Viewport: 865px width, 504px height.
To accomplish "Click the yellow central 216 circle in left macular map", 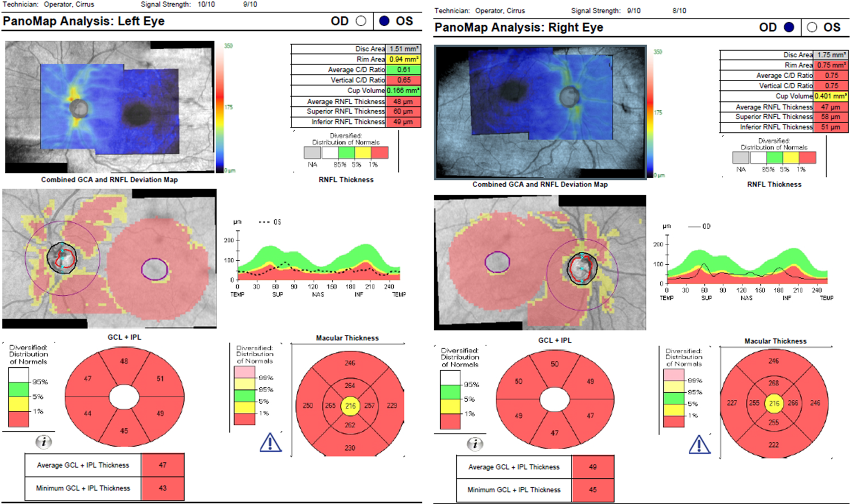I will 350,406.
